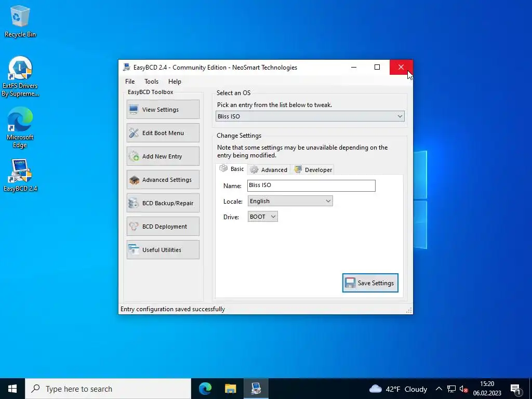Switch to the Basic tab
Viewport: 532px width, 399px height.
coord(231,169)
